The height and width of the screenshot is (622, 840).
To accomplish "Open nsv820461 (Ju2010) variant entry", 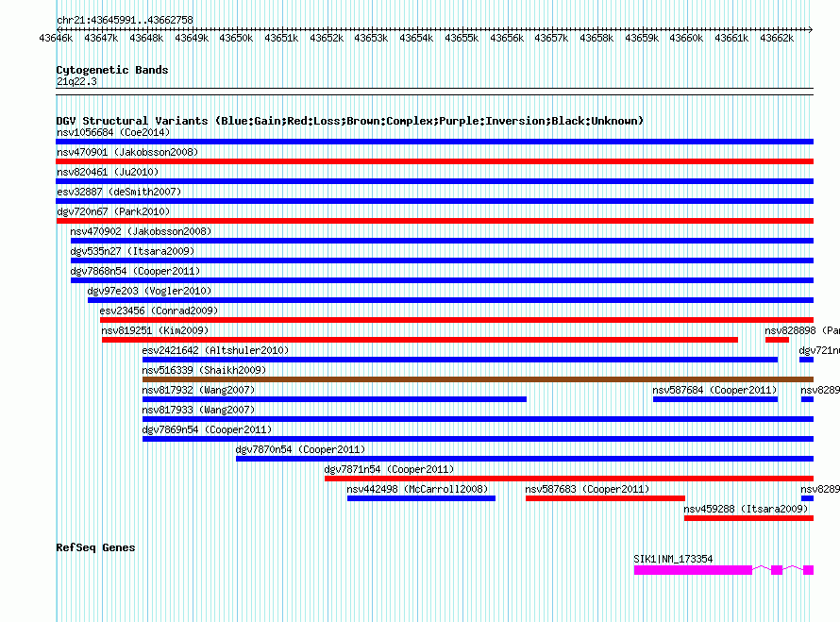I will pos(108,172).
